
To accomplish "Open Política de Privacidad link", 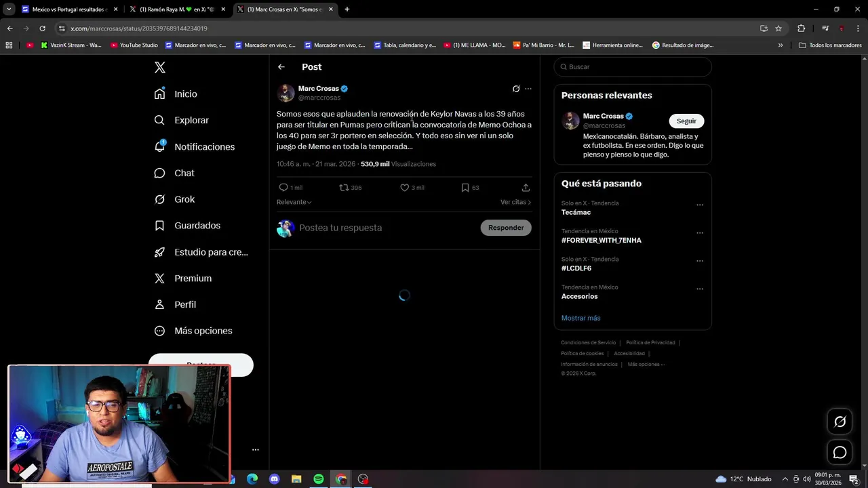I will point(650,343).
